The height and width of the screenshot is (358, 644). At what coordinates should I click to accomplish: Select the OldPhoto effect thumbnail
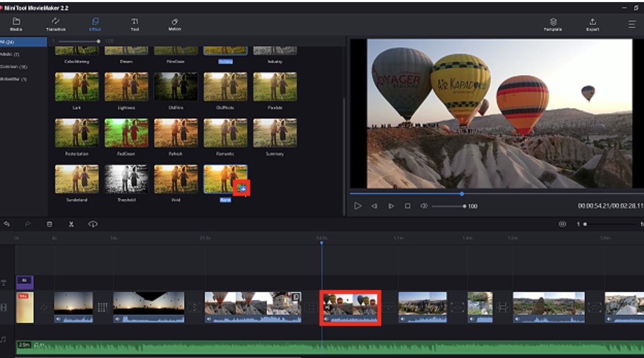(226, 87)
